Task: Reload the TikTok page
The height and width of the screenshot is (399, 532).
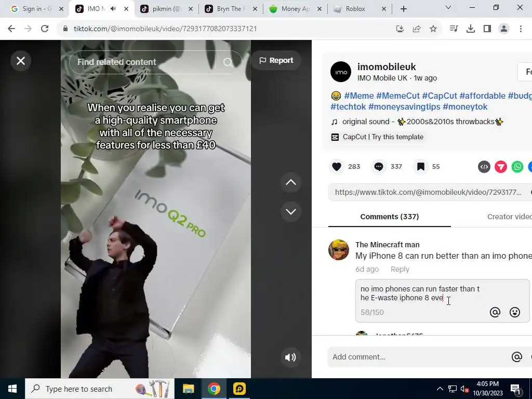Action: pyautogui.click(x=45, y=29)
